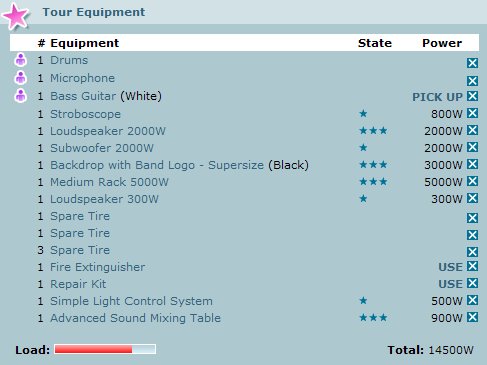Viewport: 487px width, 365px height.
Task: Open Backdrop with Band Logo - Supersize item
Action: point(157,165)
